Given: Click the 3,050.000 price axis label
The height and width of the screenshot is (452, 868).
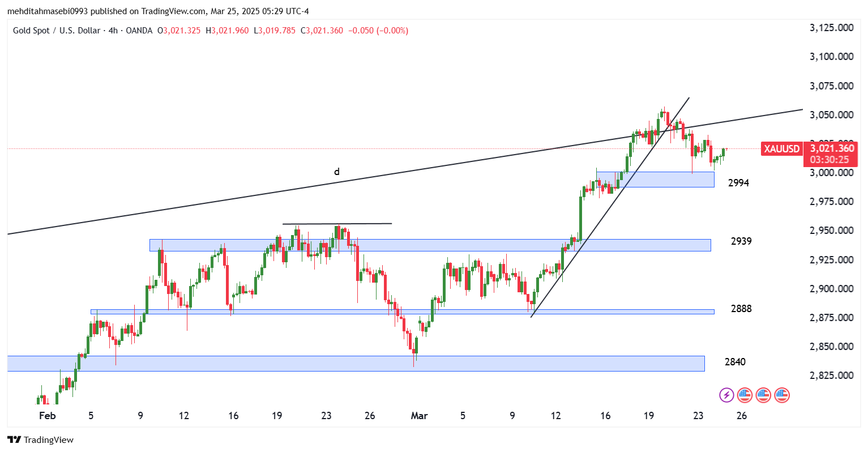Looking at the screenshot, I should 831,115.
